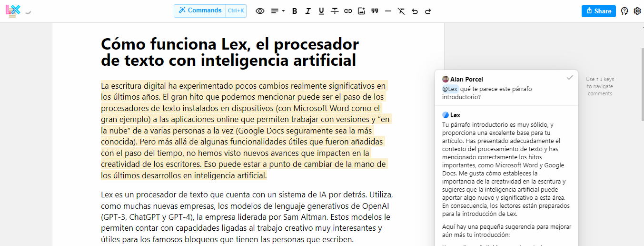This screenshot has height=246, width=644.
Task: Click the document title heading
Action: click(230, 52)
